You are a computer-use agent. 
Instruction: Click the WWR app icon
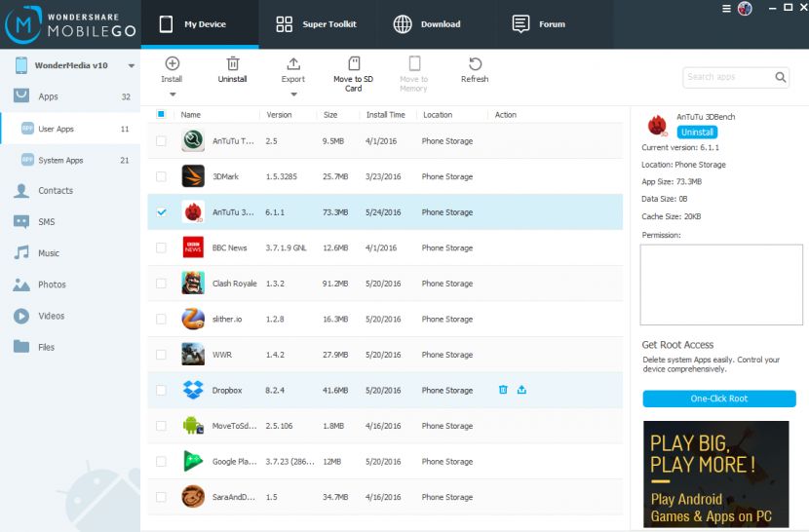pos(193,355)
